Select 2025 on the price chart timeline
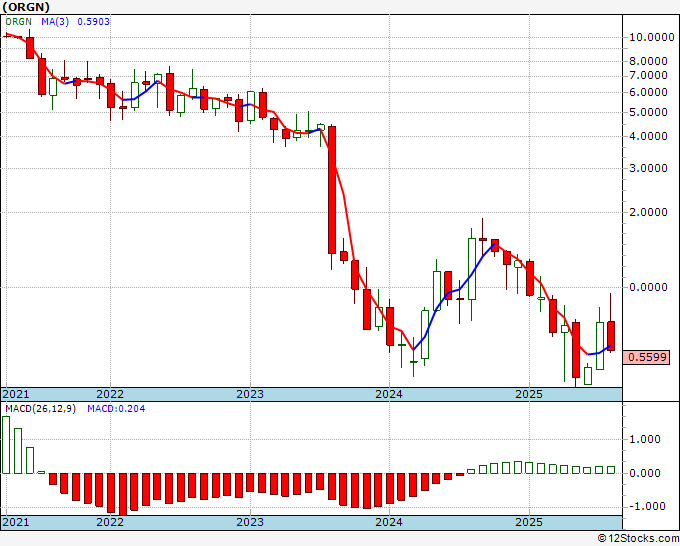Image resolution: width=680 pixels, height=546 pixels. tap(529, 394)
